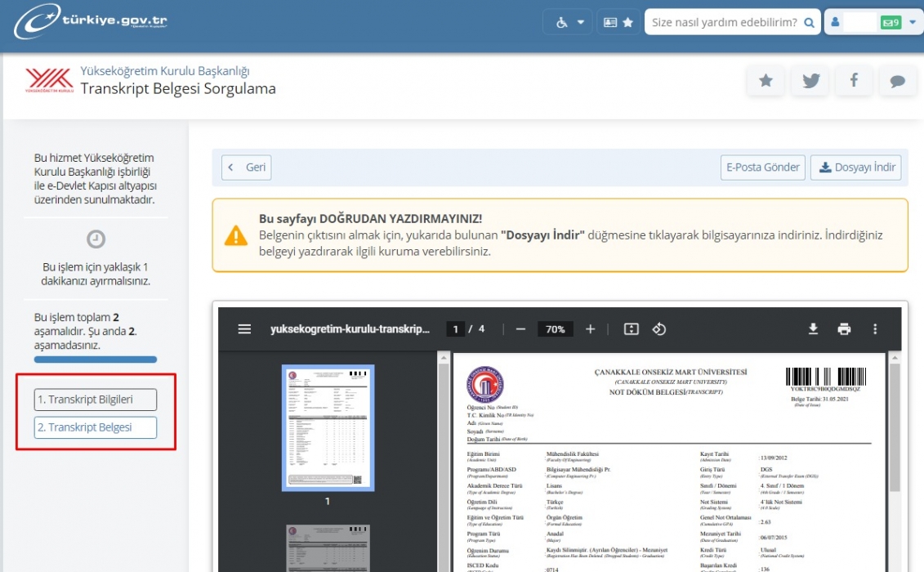Open the Yükseköğretim Kurulu Başkanlığı link
Screen dimensions: 924x572
click(x=165, y=71)
